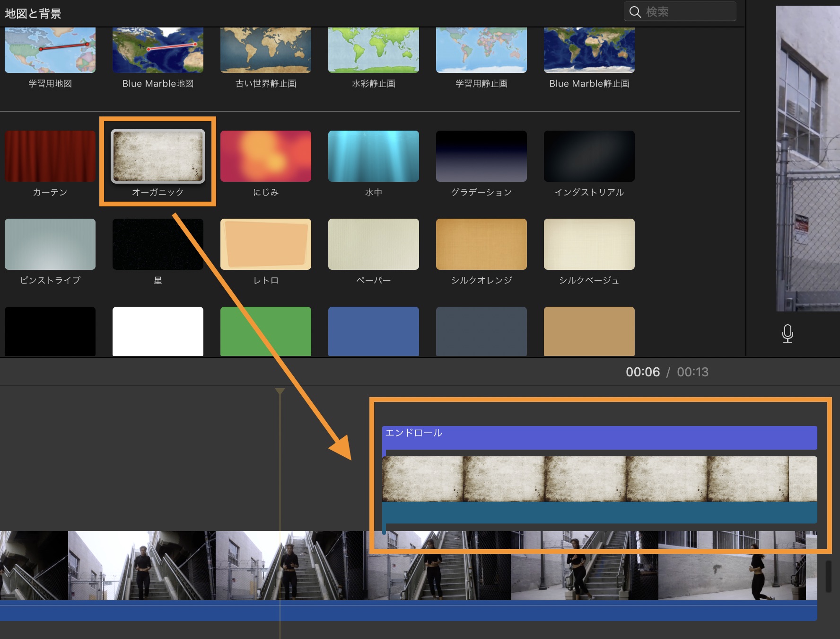Click the 00:06 current time display
840x639 pixels.
(643, 372)
